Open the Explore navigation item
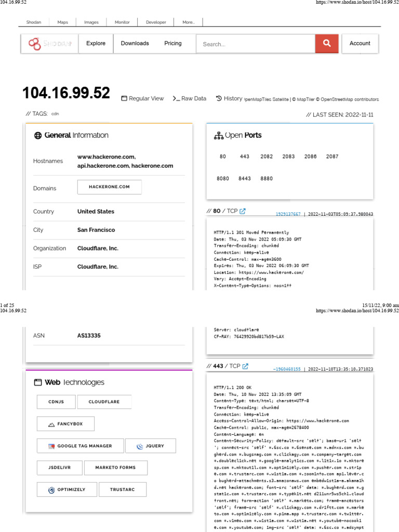Viewport: 399px width, 532px height. point(96,44)
